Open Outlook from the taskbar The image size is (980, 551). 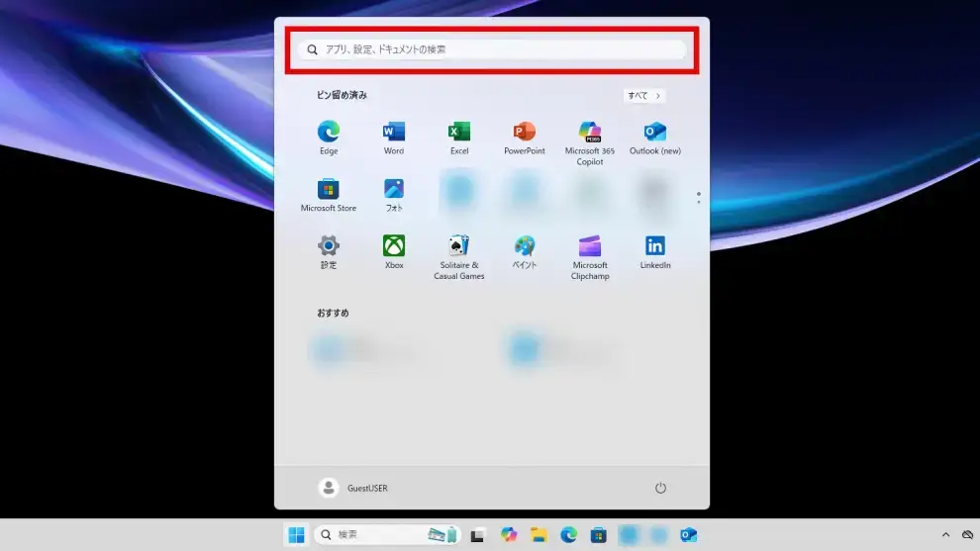click(688, 535)
